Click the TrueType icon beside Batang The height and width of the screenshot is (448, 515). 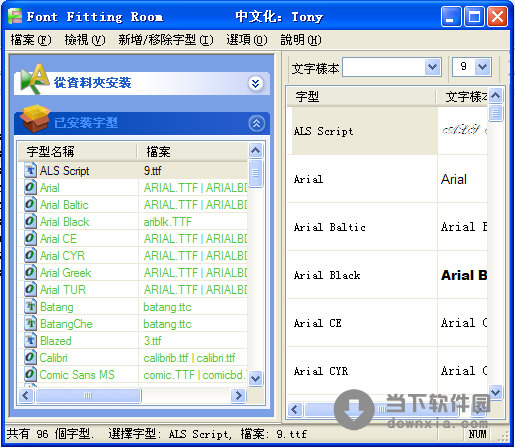[x=30, y=306]
